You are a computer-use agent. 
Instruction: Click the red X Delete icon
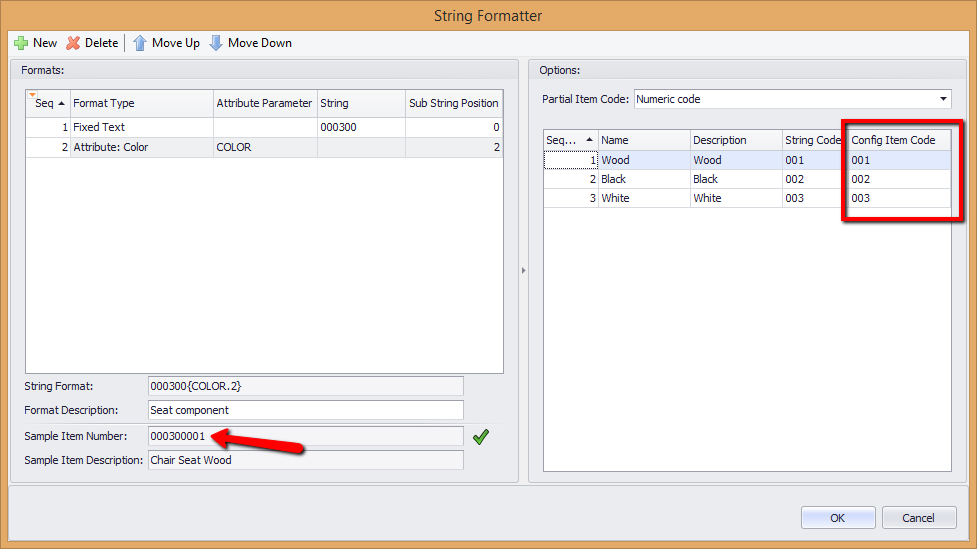pos(74,43)
